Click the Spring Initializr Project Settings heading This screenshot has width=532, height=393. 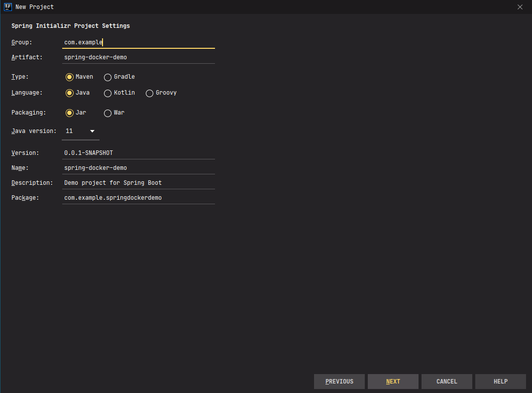coord(71,26)
